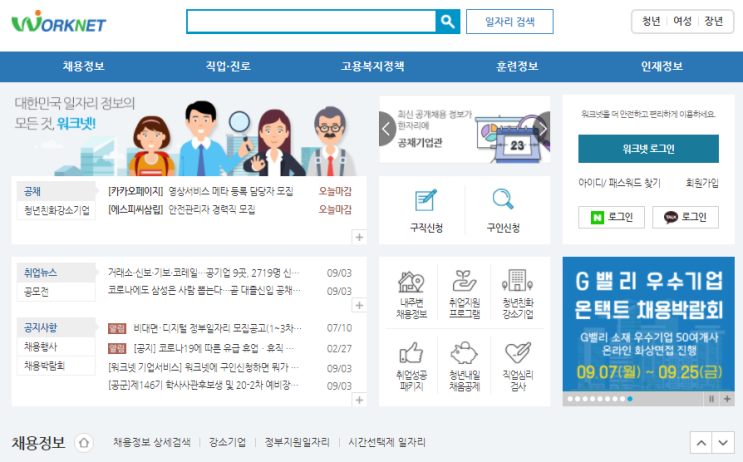This screenshot has width=743, height=462.
Task: Show previous banner with left arrow
Action: 387,129
